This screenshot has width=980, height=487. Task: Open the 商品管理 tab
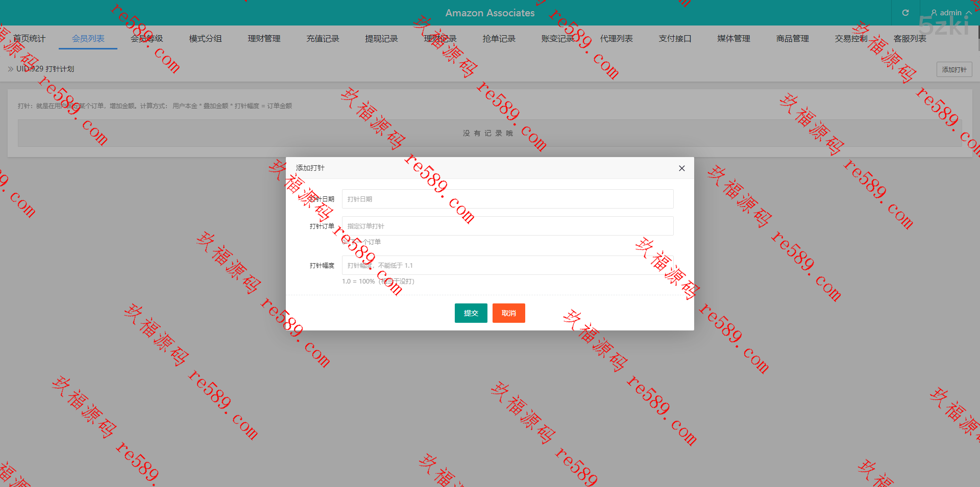792,39
